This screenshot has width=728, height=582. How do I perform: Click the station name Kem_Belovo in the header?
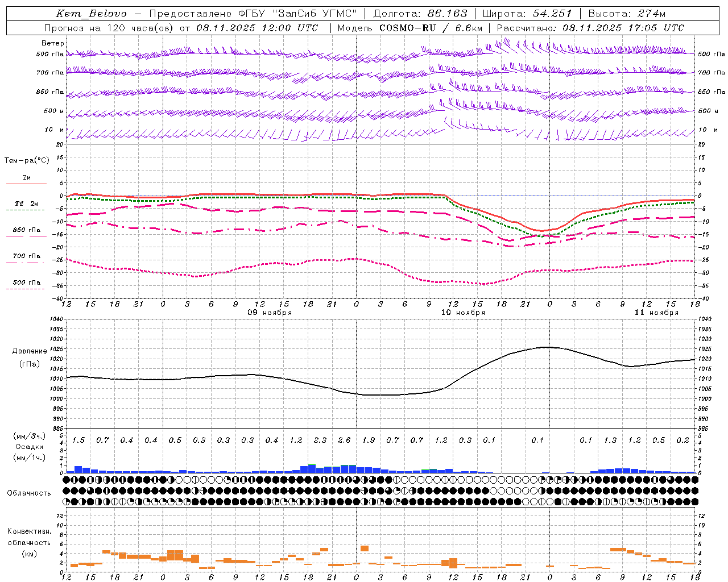92,14
